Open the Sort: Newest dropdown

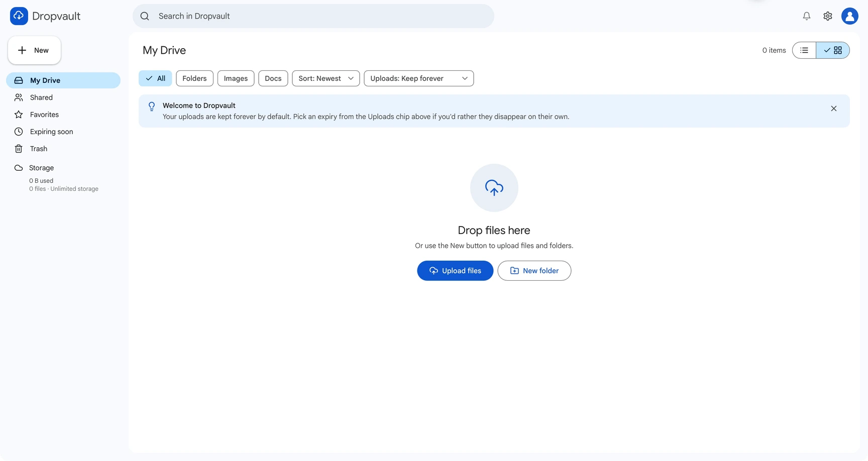326,78
